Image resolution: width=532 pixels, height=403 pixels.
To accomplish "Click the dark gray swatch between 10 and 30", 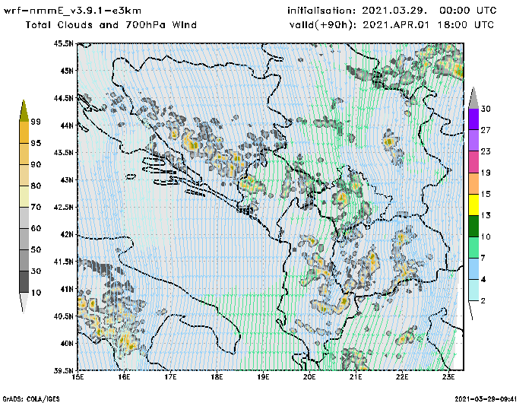I will (x=24, y=281).
